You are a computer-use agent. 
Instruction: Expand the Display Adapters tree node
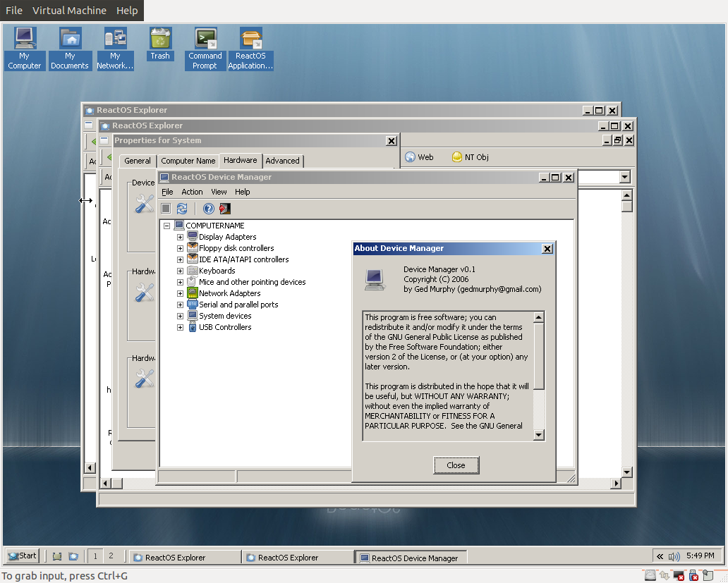[x=180, y=236]
